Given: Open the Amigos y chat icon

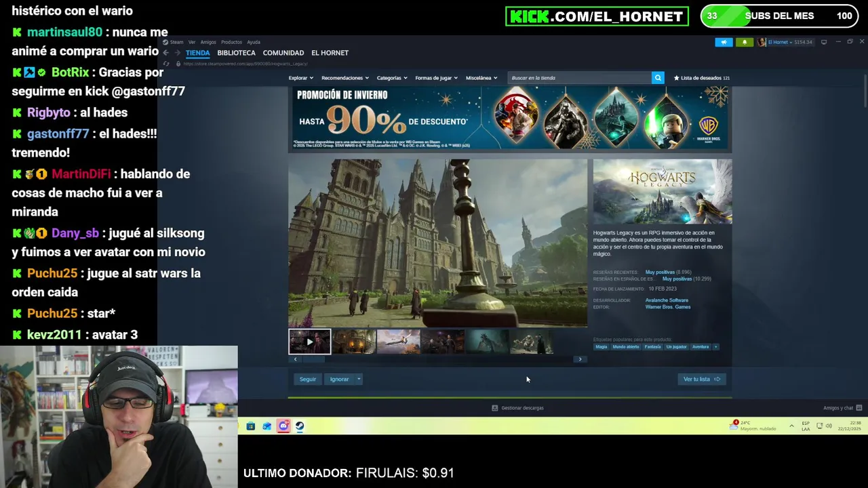Looking at the screenshot, I should pyautogui.click(x=859, y=408).
